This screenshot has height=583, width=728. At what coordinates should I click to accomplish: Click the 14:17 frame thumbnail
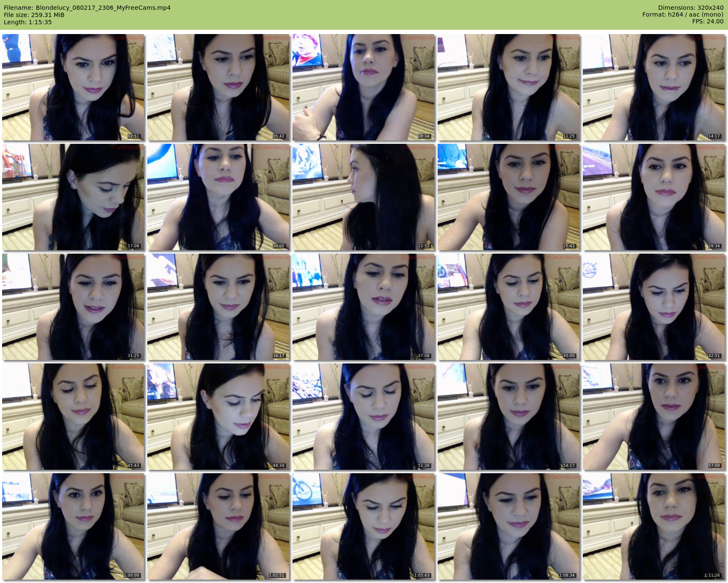[x=653, y=87]
